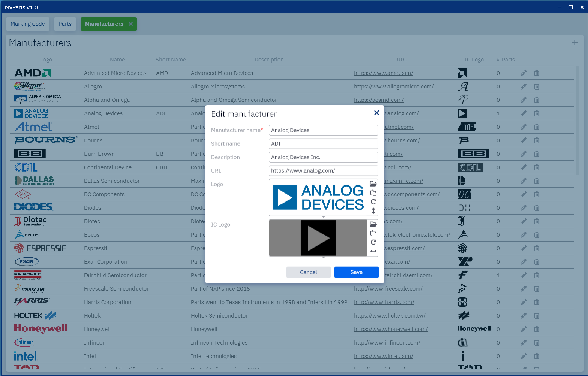
Task: Select the Honeywell name cell
Action: [97, 329]
